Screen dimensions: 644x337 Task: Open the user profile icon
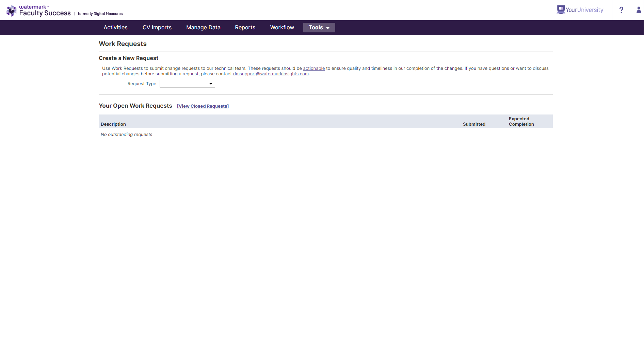638,10
